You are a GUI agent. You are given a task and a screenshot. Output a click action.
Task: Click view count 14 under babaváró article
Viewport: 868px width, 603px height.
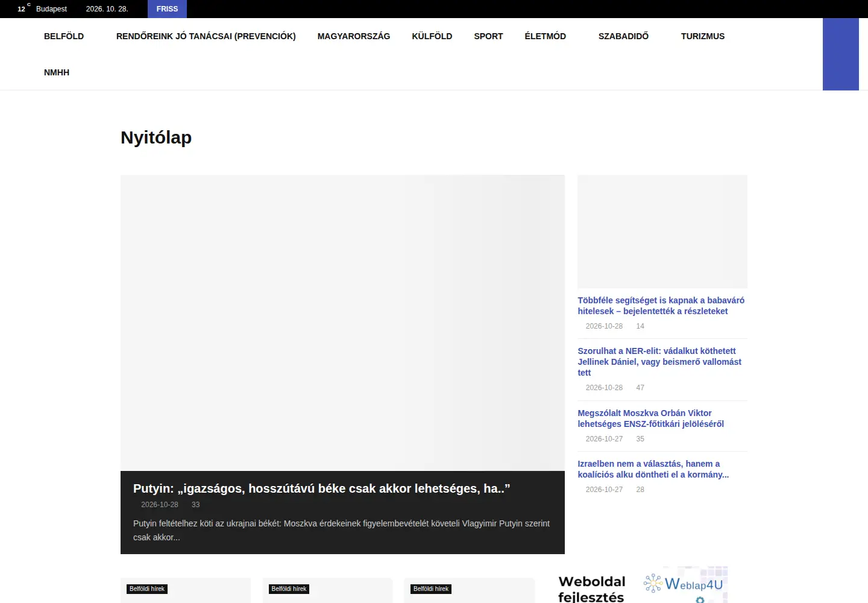(x=640, y=326)
